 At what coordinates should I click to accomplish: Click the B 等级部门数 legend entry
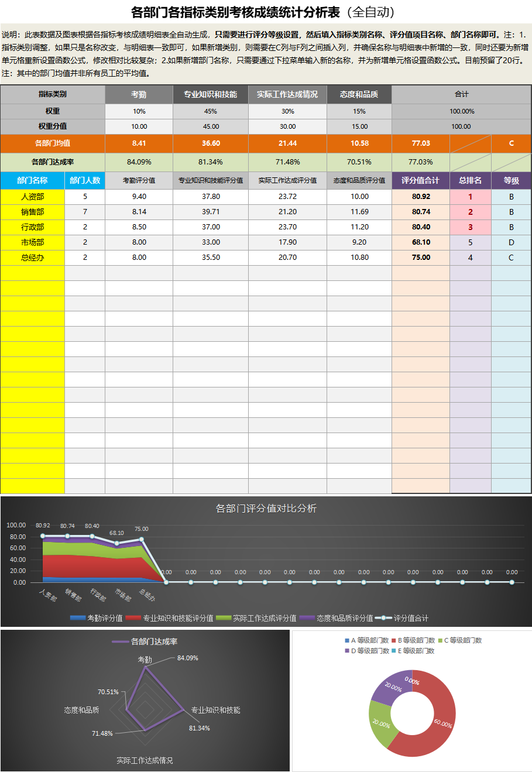413,640
